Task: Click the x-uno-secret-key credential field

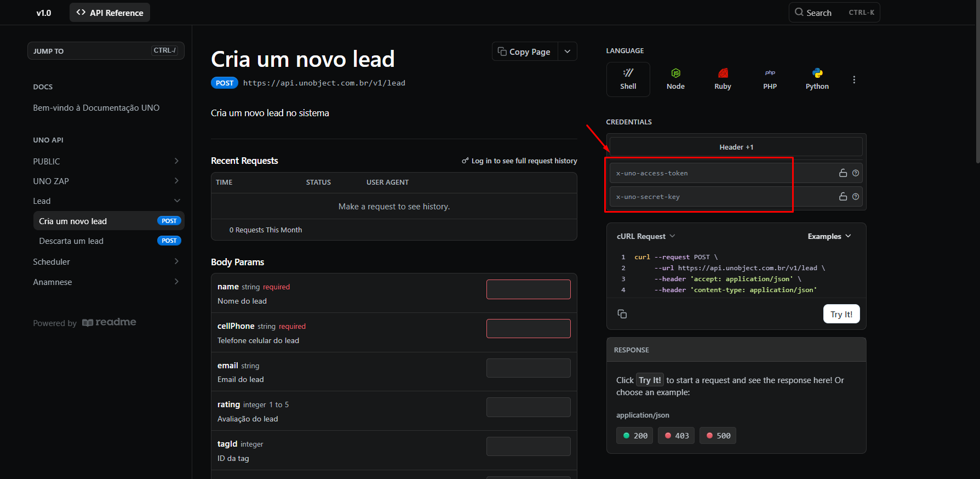Action: click(x=736, y=197)
